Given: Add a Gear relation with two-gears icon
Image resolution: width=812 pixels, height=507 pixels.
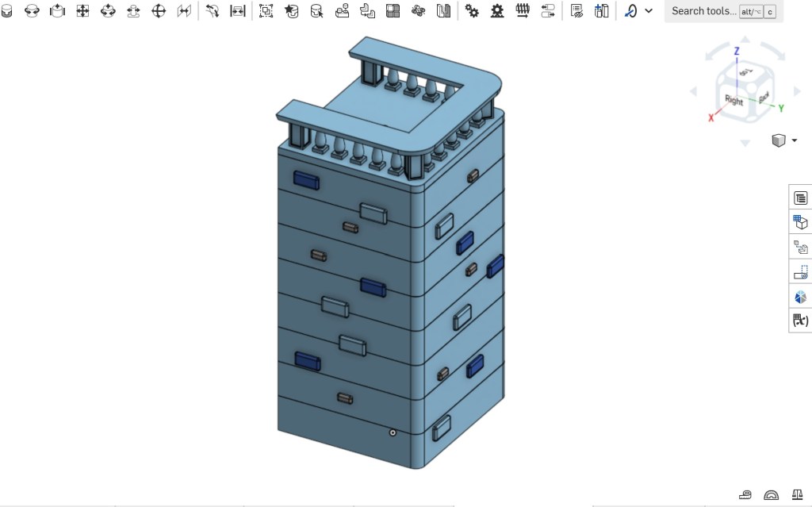Looking at the screenshot, I should 472,11.
